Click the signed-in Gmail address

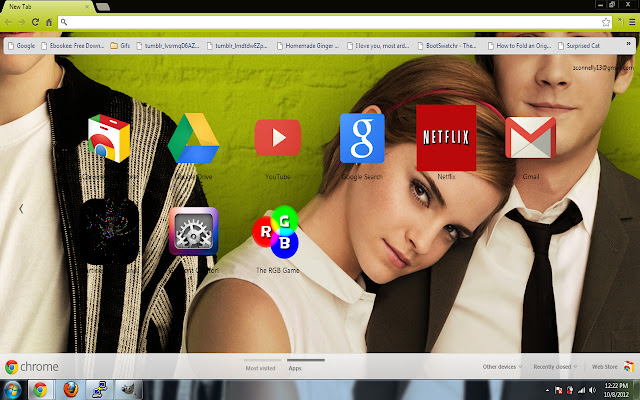pos(603,68)
